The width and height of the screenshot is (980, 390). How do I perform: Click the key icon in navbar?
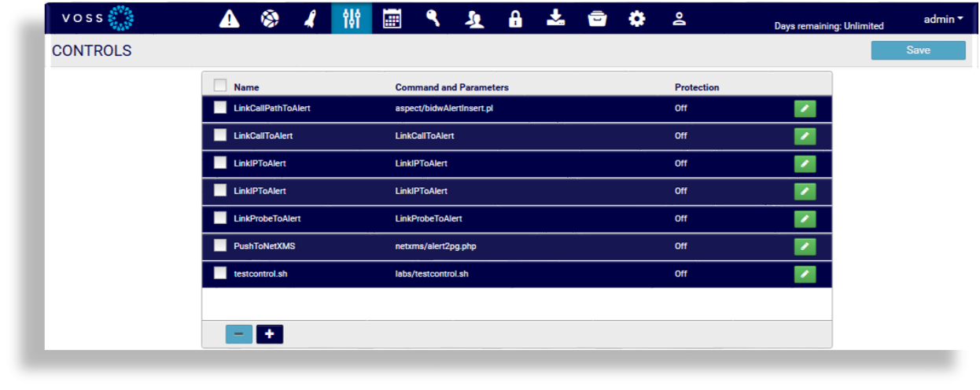click(x=433, y=19)
